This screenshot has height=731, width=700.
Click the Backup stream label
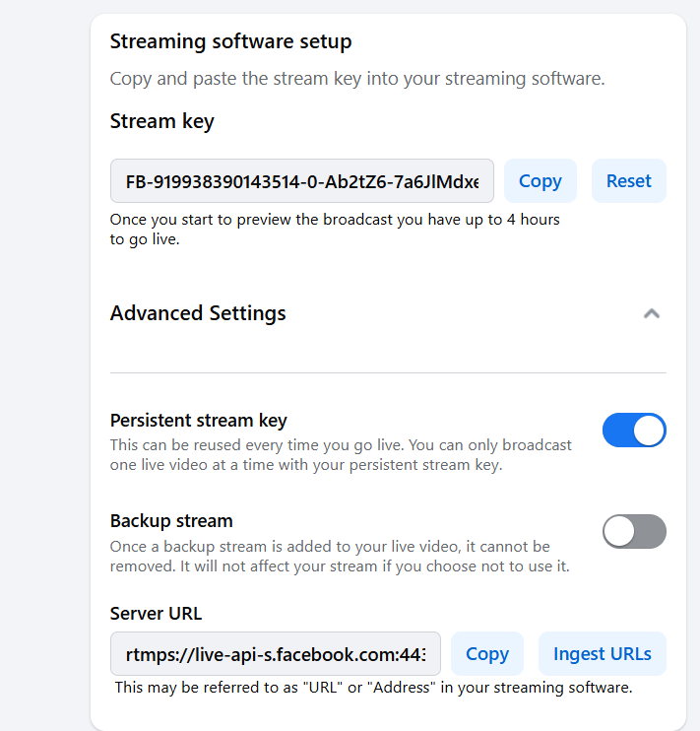pyautogui.click(x=171, y=521)
